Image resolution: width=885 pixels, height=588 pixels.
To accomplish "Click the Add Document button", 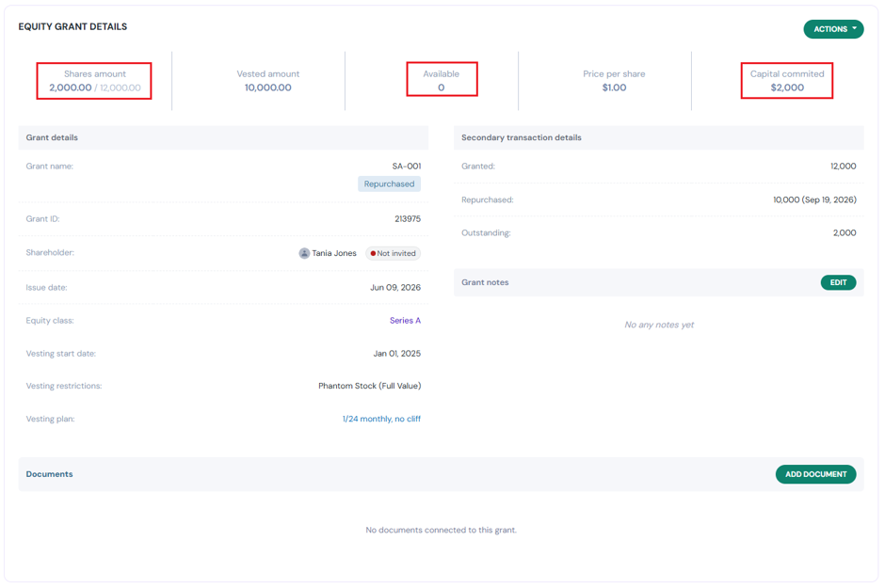I will pos(815,474).
